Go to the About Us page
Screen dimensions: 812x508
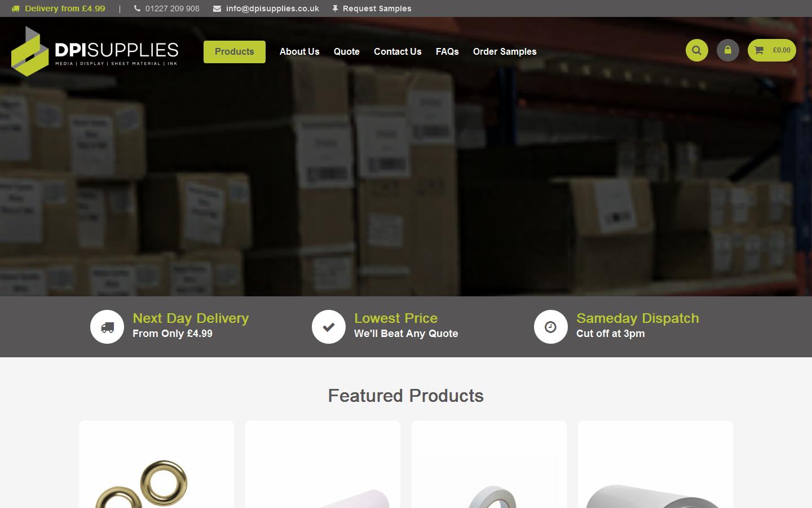point(299,51)
